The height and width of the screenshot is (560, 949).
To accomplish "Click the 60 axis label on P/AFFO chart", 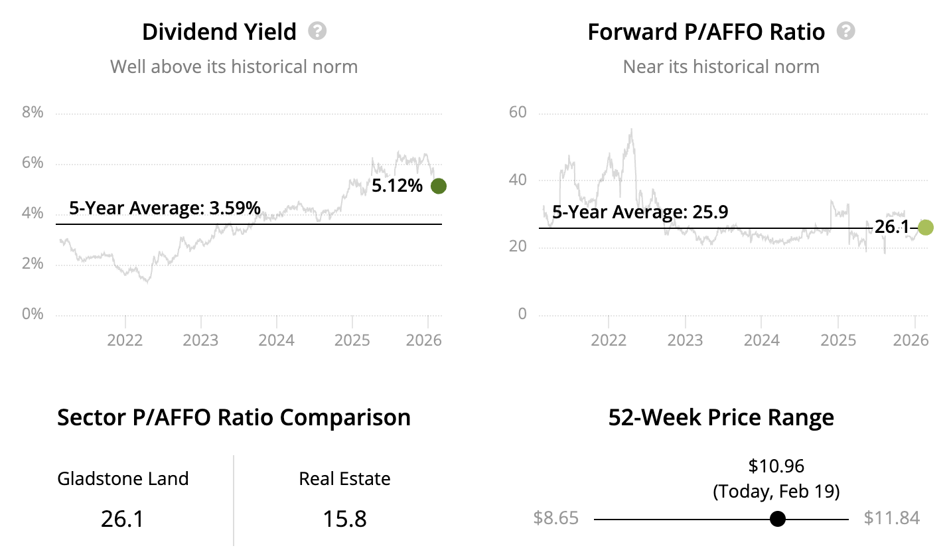I will coord(518,112).
